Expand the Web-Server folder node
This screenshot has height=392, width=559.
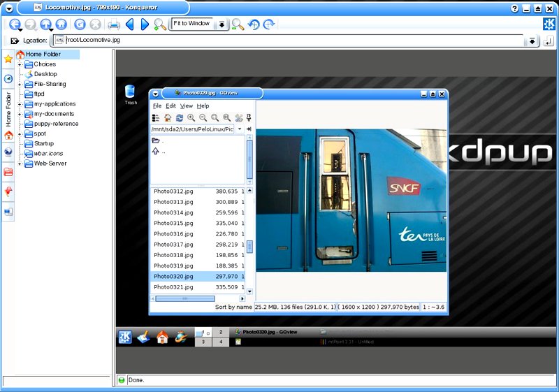click(20, 164)
